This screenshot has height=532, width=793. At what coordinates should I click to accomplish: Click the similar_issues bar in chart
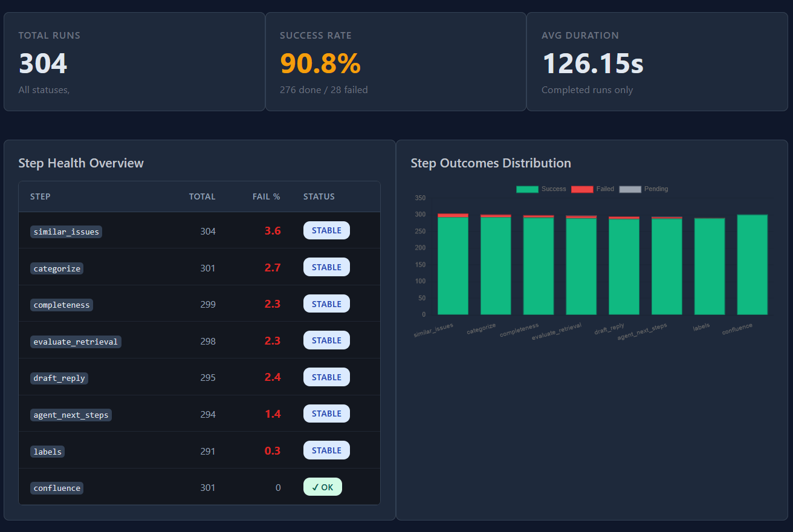coord(453,264)
